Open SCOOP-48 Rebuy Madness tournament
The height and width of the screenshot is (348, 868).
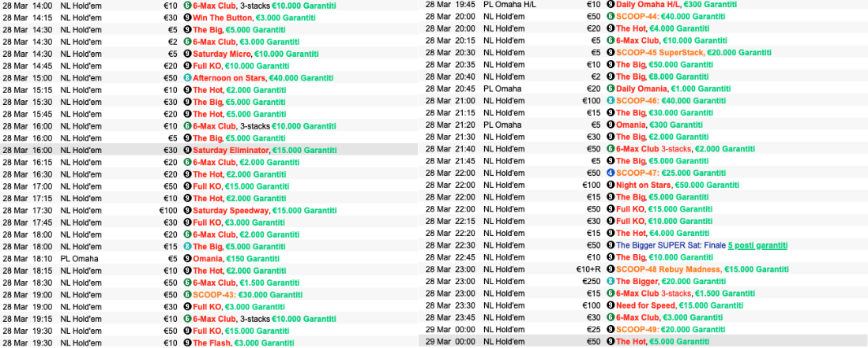702,269
